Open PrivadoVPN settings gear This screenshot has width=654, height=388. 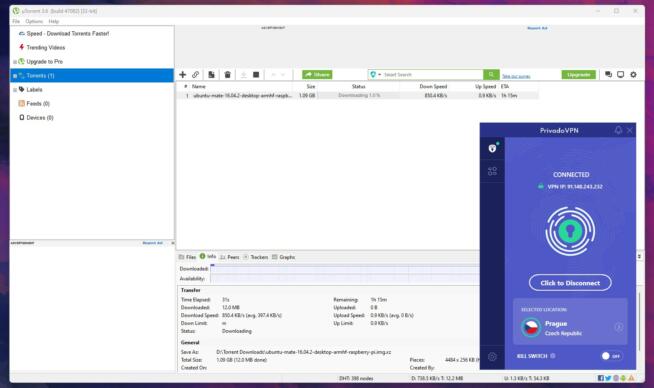493,357
